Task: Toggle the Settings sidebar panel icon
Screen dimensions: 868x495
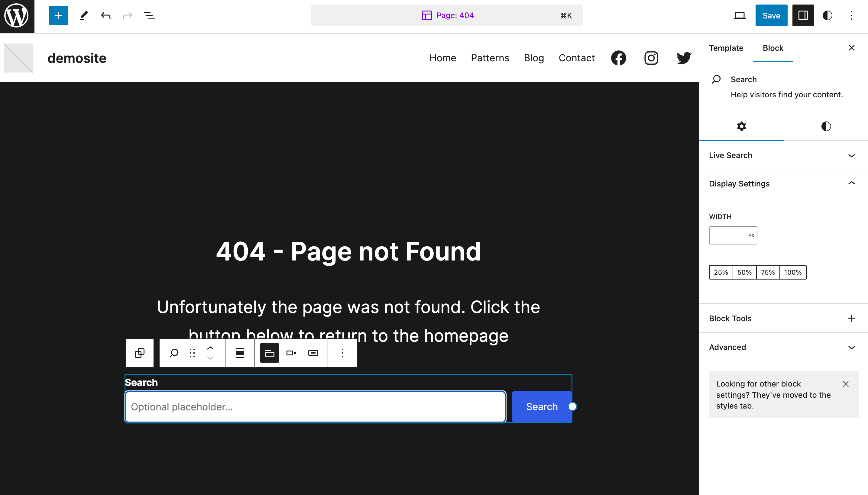Action: click(x=803, y=15)
